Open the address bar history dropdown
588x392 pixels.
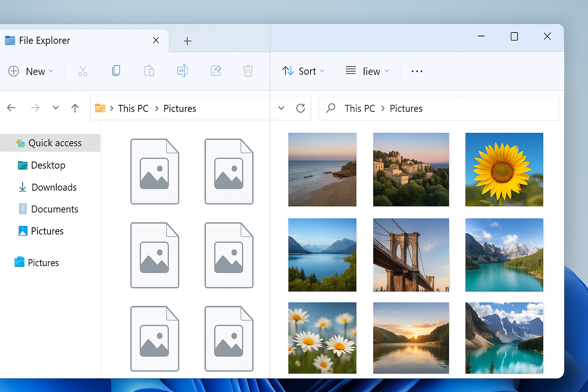click(x=281, y=108)
